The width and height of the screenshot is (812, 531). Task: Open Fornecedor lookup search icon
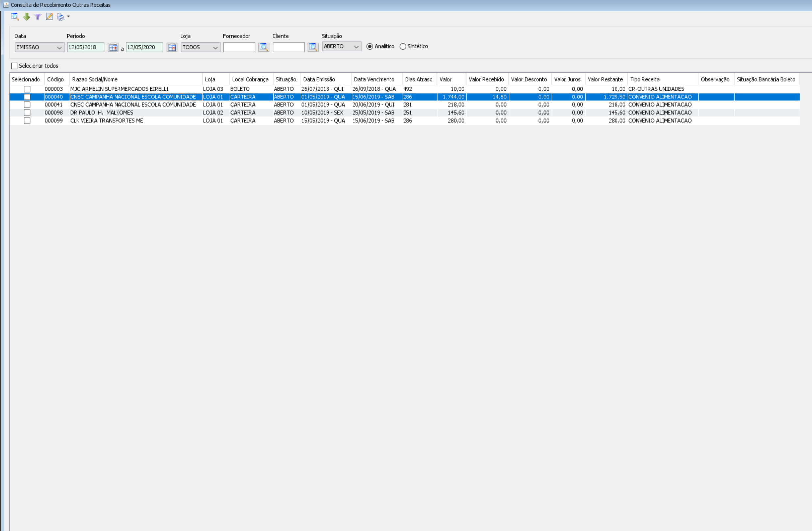tap(263, 47)
